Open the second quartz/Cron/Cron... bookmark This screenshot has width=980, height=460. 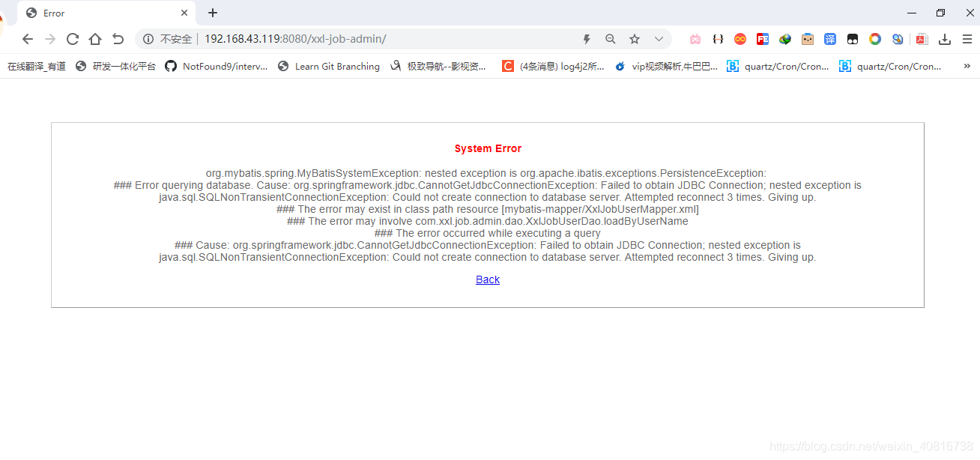pyautogui.click(x=890, y=66)
